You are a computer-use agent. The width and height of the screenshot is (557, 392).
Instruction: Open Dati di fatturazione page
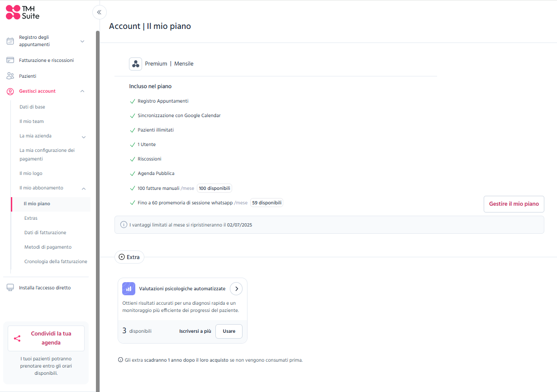(x=45, y=232)
